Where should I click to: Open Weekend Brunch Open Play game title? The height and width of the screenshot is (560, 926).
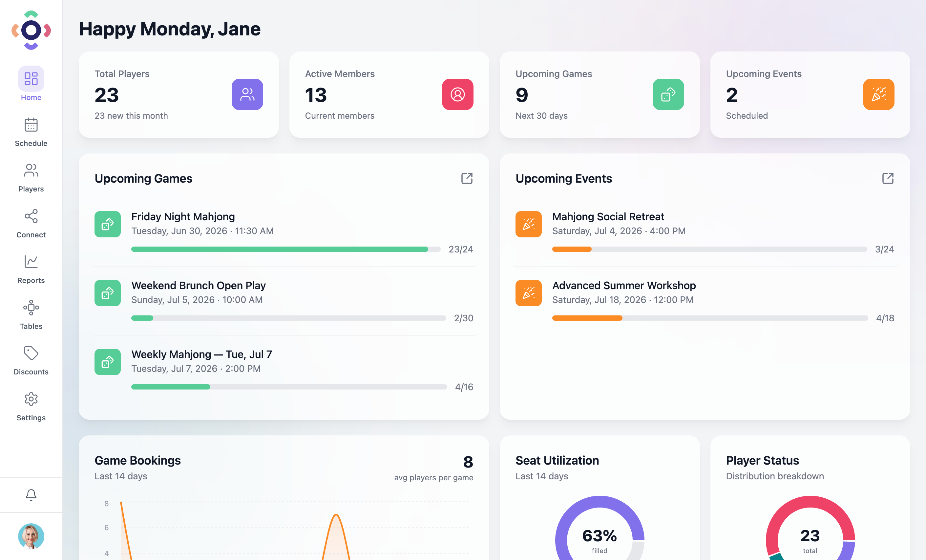(x=199, y=286)
